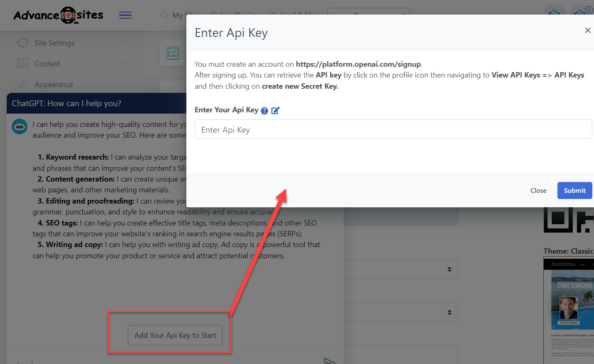Submit the API key
Screen dimensions: 594x364
coord(574,190)
